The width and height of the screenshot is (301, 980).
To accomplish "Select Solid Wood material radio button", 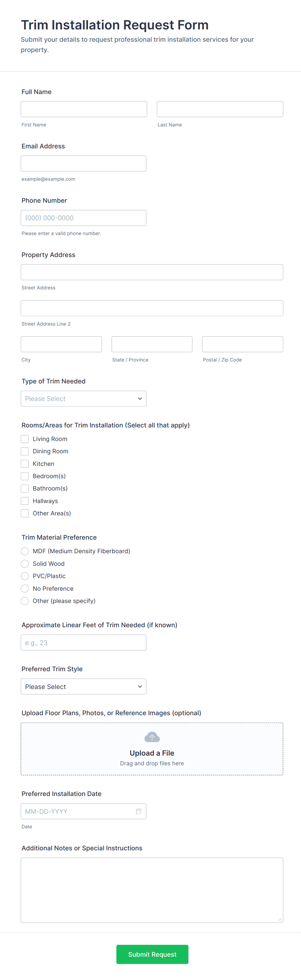I will point(25,564).
